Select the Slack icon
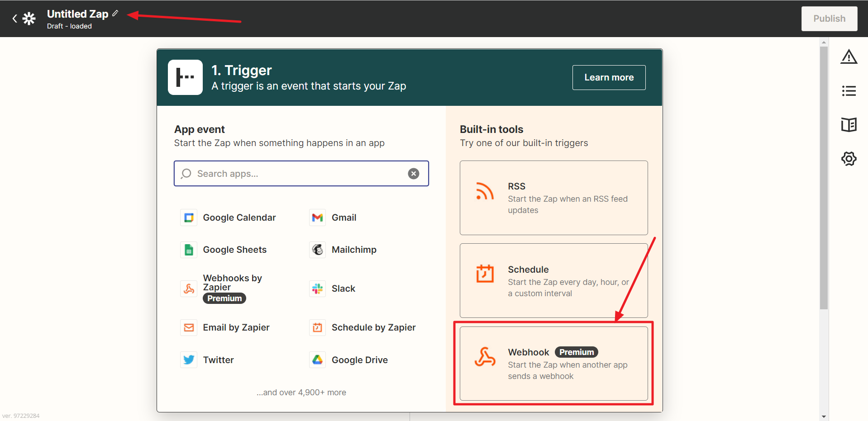The image size is (868, 421). (x=318, y=289)
